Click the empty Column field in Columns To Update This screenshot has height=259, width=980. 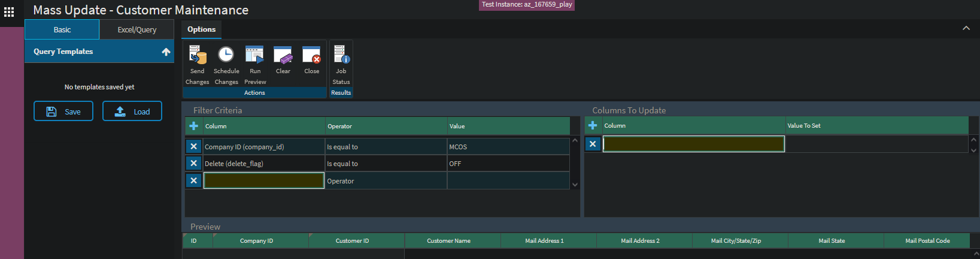click(693, 144)
